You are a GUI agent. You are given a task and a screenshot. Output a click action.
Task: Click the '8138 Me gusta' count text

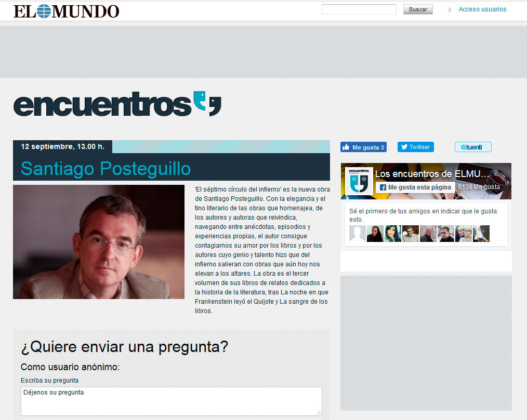click(479, 187)
